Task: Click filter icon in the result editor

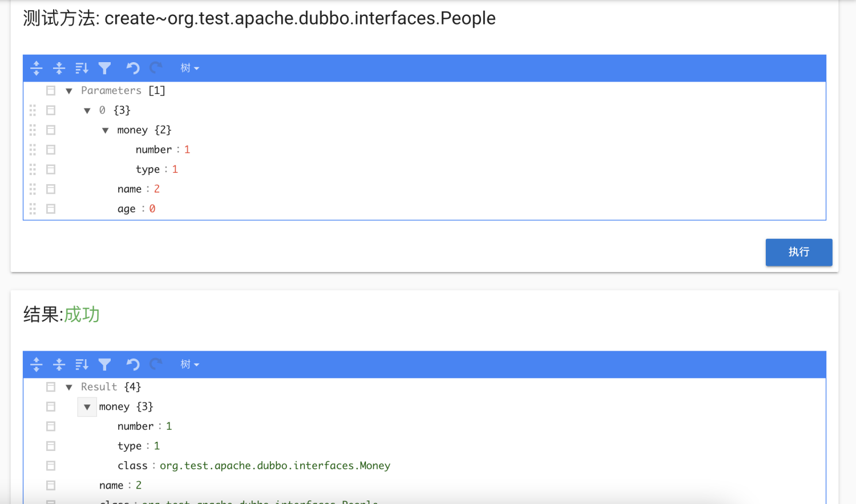Action: pos(104,364)
